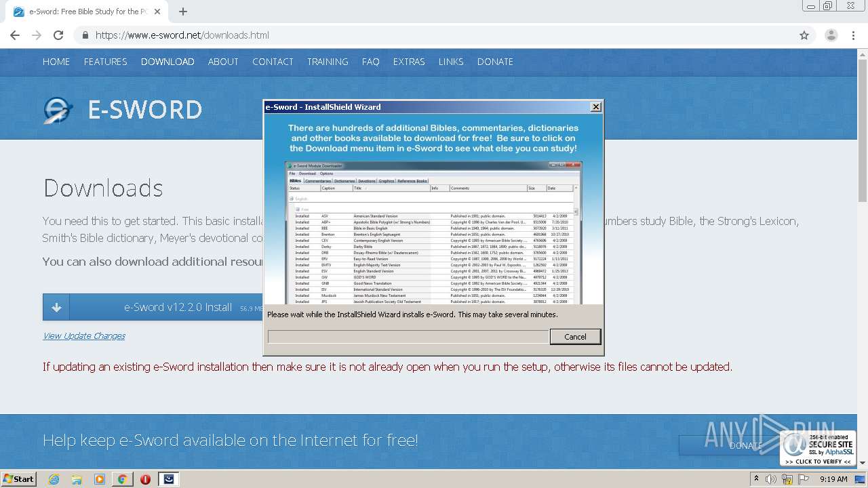Open the LINKS nav item

click(x=451, y=62)
